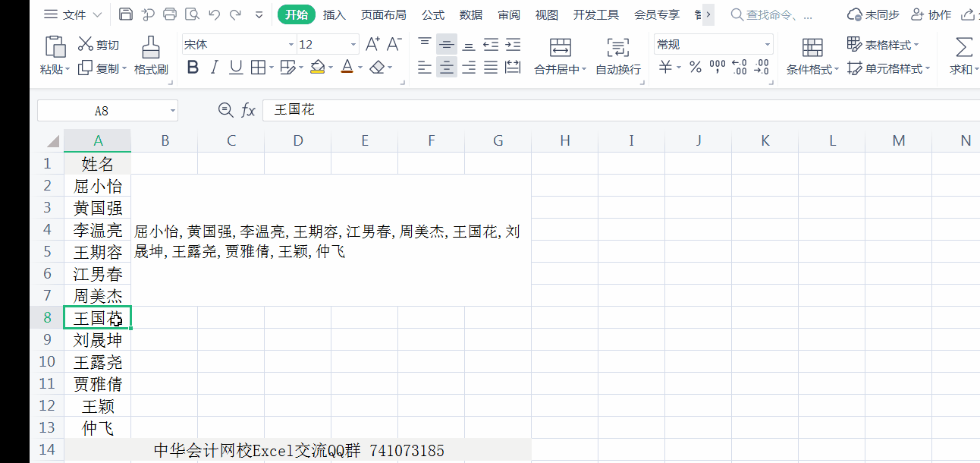
Task: Toggle Bold formatting
Action: pos(193,68)
